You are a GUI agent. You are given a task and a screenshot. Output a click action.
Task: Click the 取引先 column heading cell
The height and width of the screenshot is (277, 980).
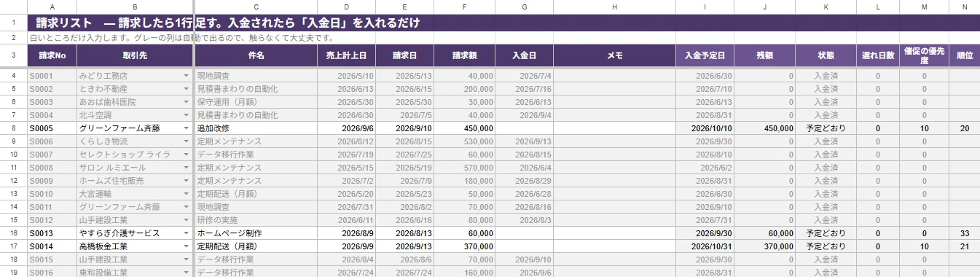pyautogui.click(x=135, y=55)
